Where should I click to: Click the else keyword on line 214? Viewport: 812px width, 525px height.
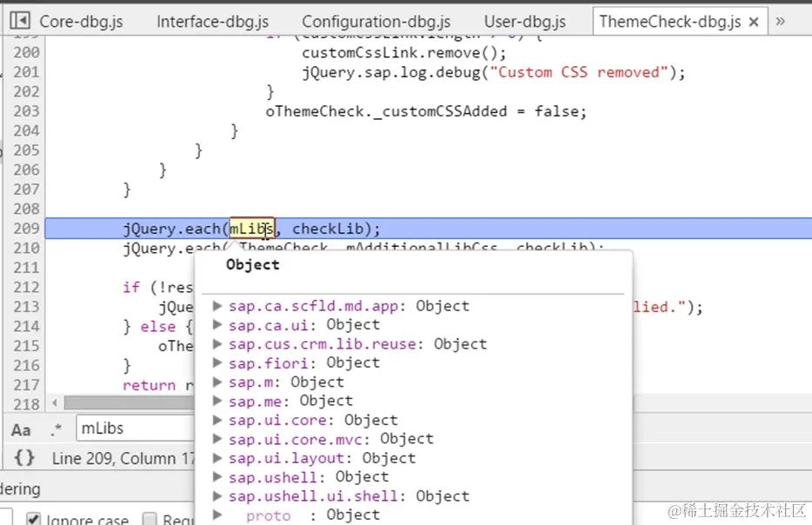158,327
